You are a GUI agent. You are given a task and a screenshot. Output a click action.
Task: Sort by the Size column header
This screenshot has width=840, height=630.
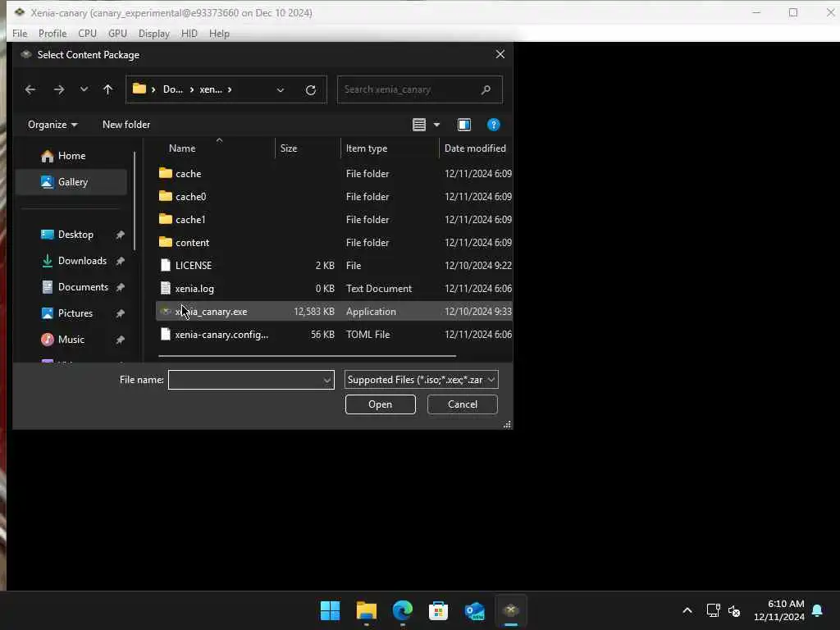(x=308, y=148)
